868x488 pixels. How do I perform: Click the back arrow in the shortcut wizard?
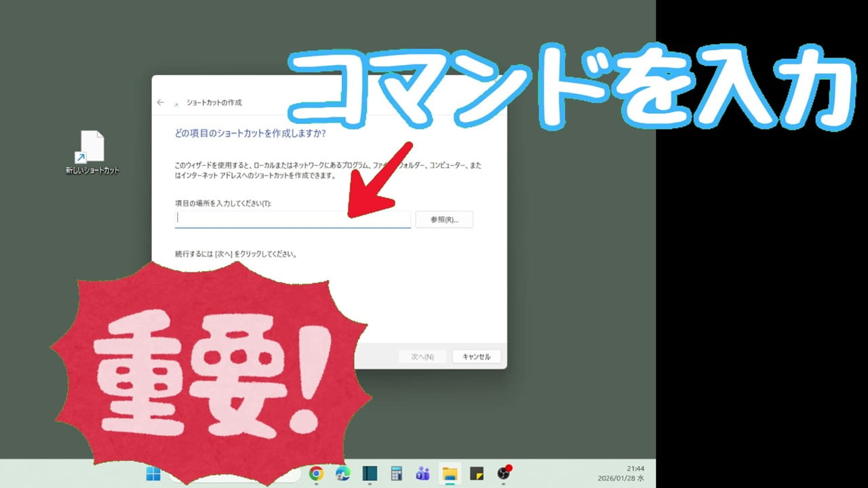[x=161, y=102]
